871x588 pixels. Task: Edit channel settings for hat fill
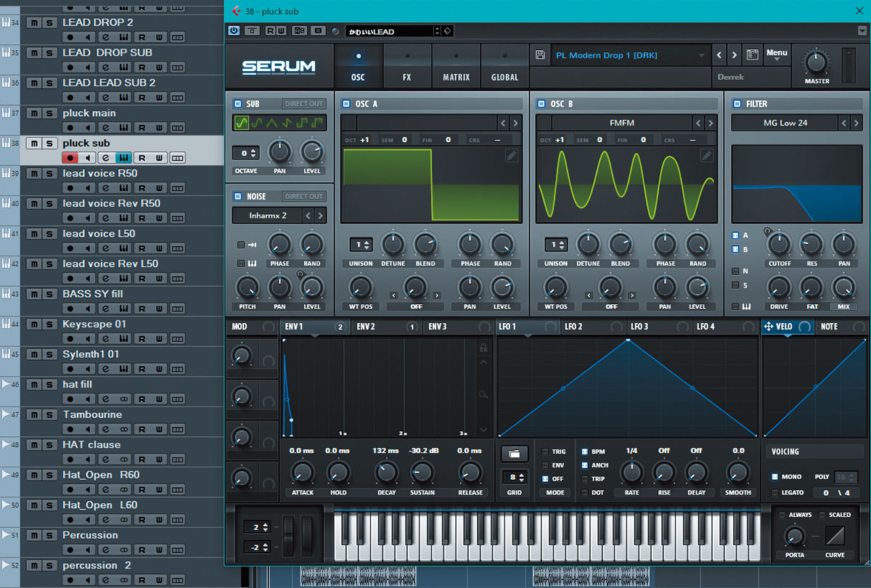[106, 399]
